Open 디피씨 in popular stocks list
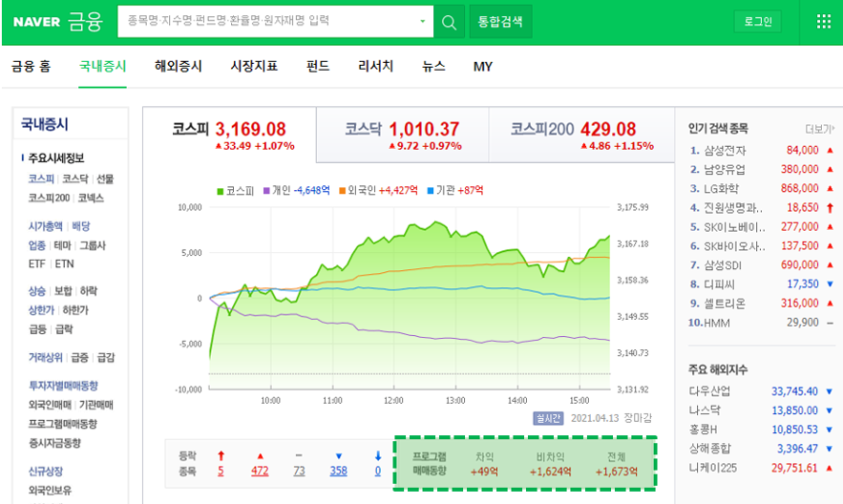 click(x=719, y=284)
